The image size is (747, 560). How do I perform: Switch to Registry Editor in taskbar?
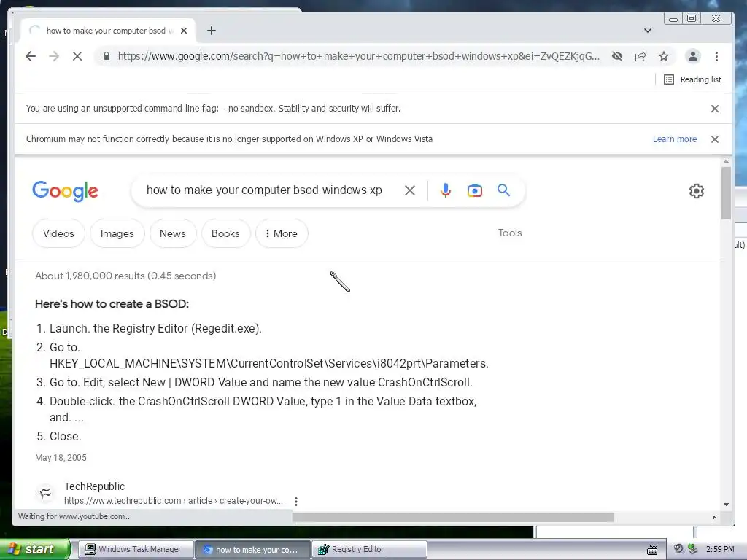(369, 550)
